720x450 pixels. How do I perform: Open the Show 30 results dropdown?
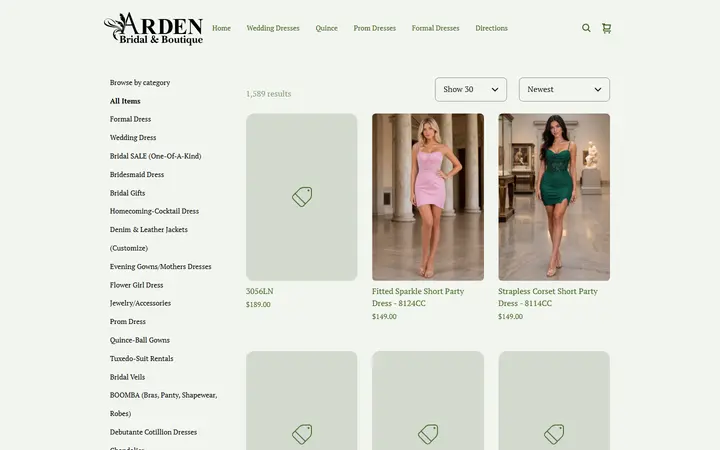tap(471, 90)
